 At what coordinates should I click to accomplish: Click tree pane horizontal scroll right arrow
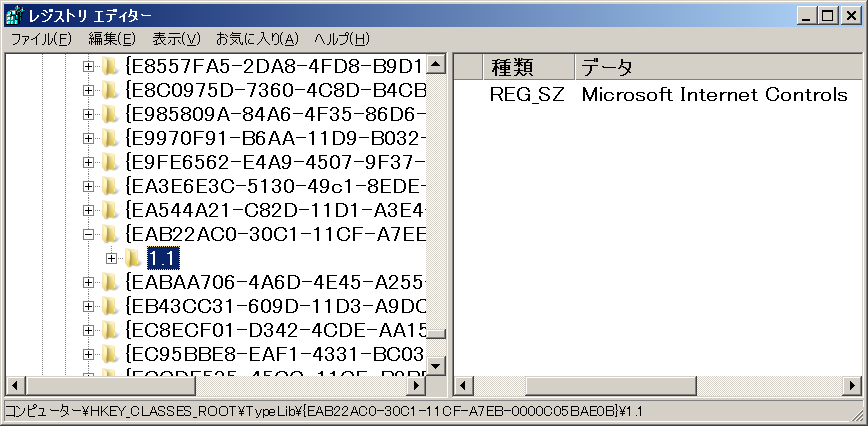click(417, 386)
